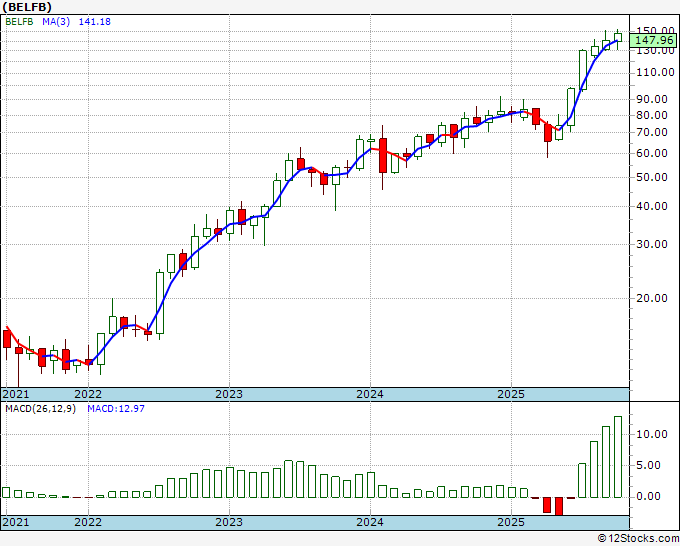The image size is (680, 546).
Task: Click the latest candlestick near 147.96
Action: tap(618, 38)
